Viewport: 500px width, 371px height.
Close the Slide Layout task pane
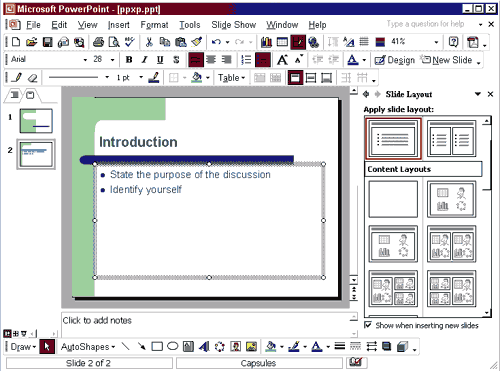(x=490, y=94)
